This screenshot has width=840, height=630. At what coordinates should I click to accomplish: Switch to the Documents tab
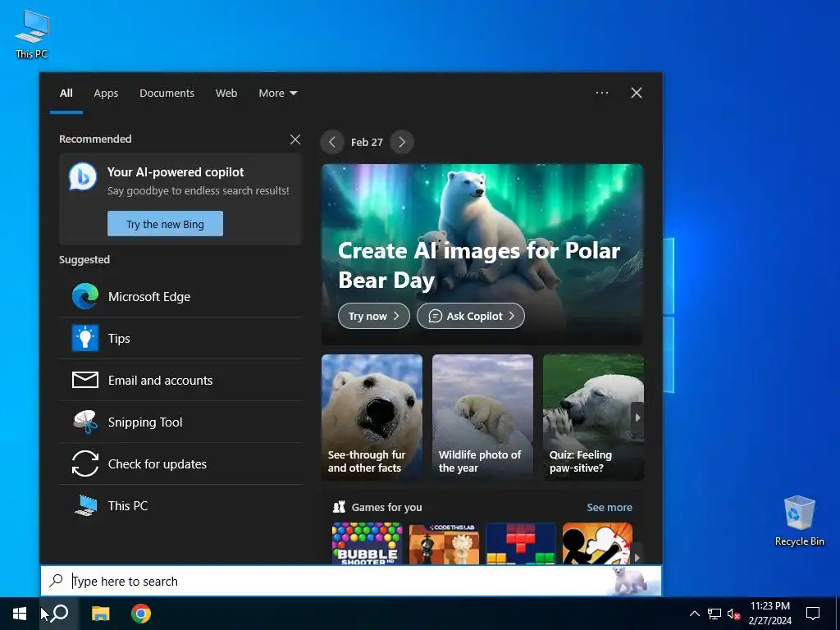167,94
